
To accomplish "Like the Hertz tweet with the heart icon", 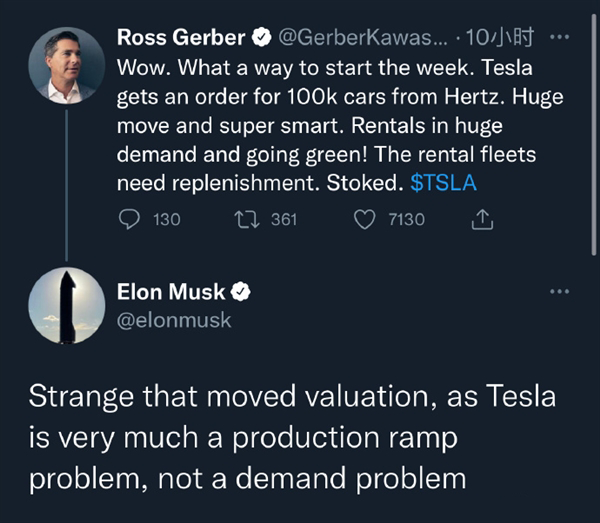I will [365, 219].
